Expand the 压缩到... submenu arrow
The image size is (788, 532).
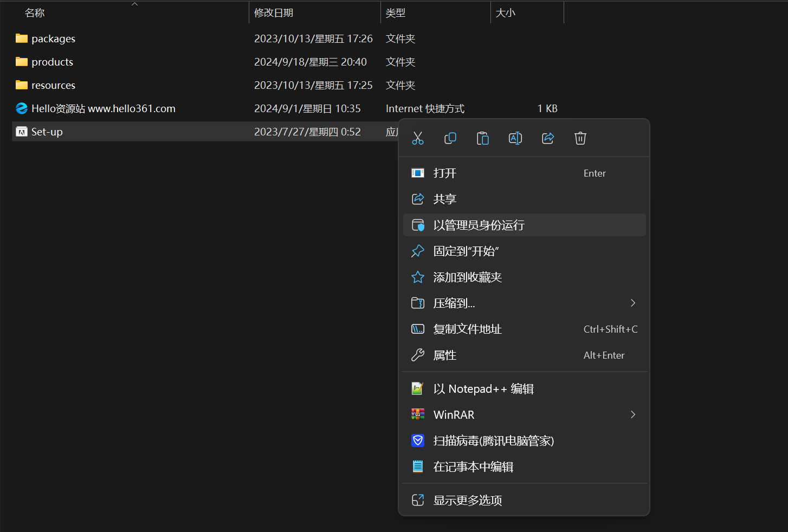(x=632, y=303)
